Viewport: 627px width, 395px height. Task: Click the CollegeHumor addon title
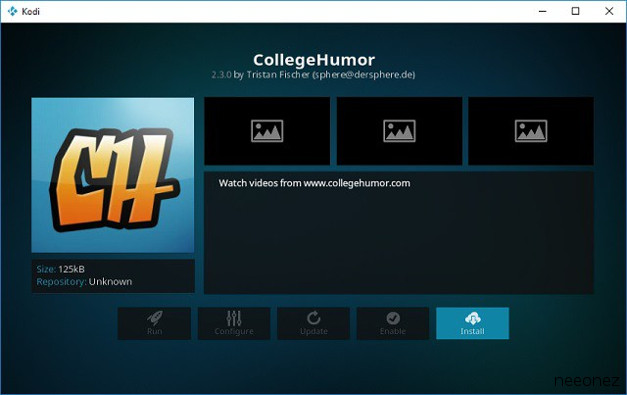314,60
